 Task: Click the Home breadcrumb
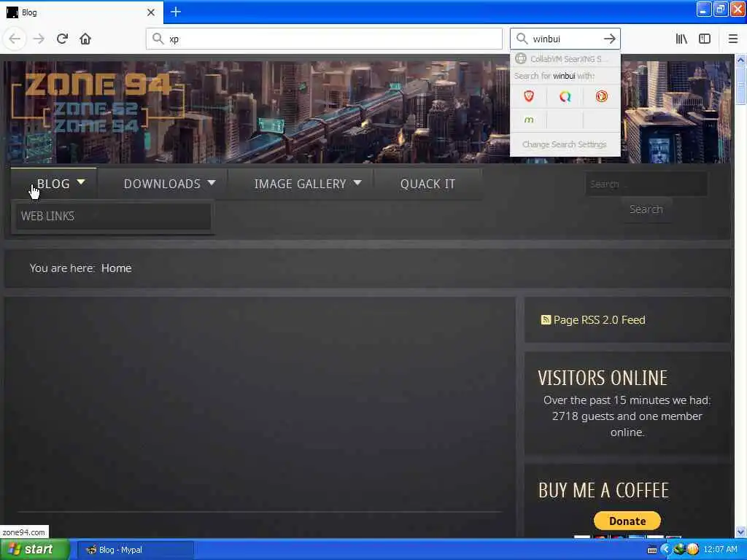tap(116, 268)
